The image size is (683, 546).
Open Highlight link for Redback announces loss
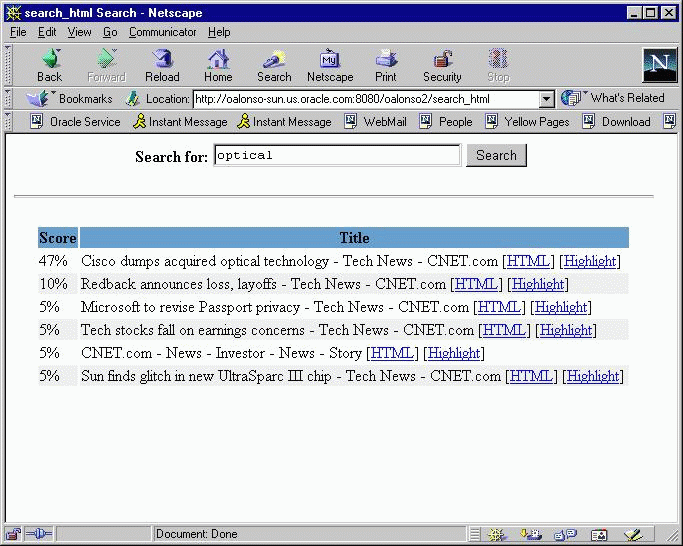(538, 284)
